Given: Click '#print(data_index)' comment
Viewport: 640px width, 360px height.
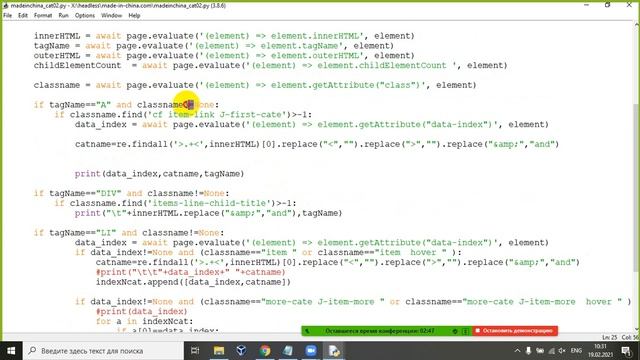Looking at the screenshot, I should pyautogui.click(x=142, y=311).
